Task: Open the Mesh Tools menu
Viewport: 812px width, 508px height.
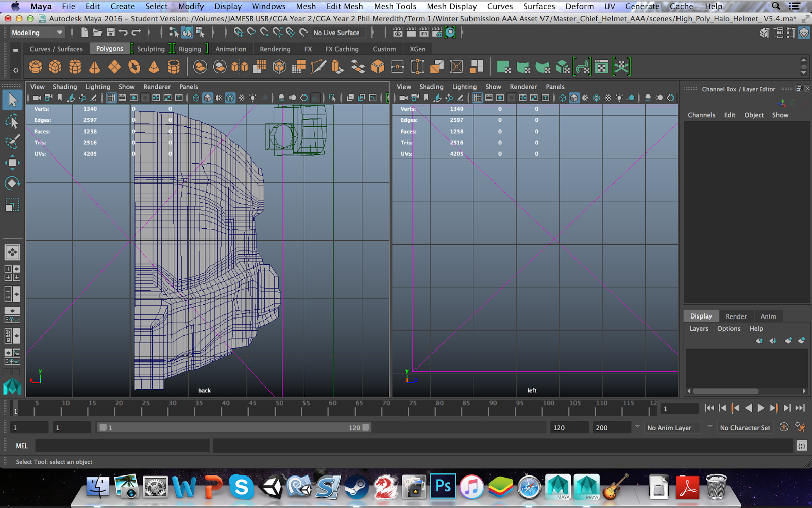Action: click(x=395, y=6)
